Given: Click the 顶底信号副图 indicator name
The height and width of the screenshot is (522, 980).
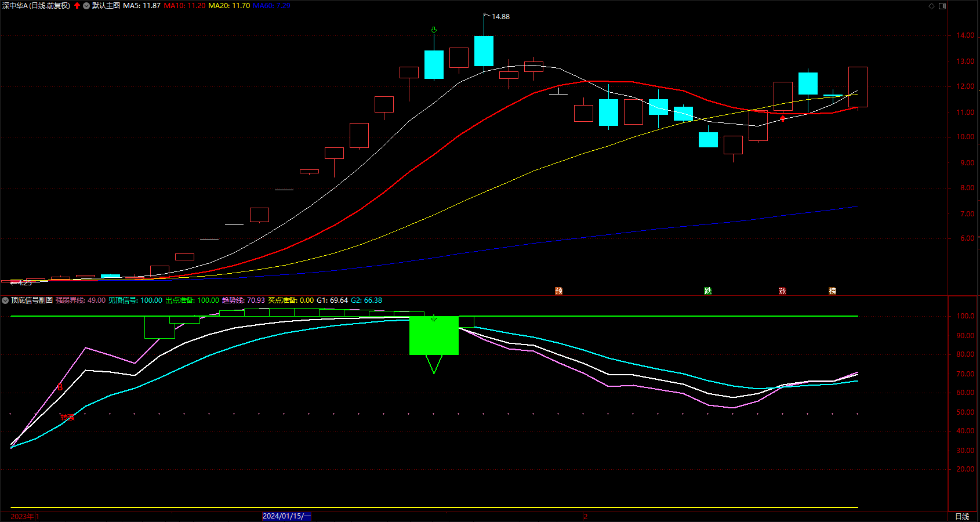Looking at the screenshot, I should tap(32, 300).
